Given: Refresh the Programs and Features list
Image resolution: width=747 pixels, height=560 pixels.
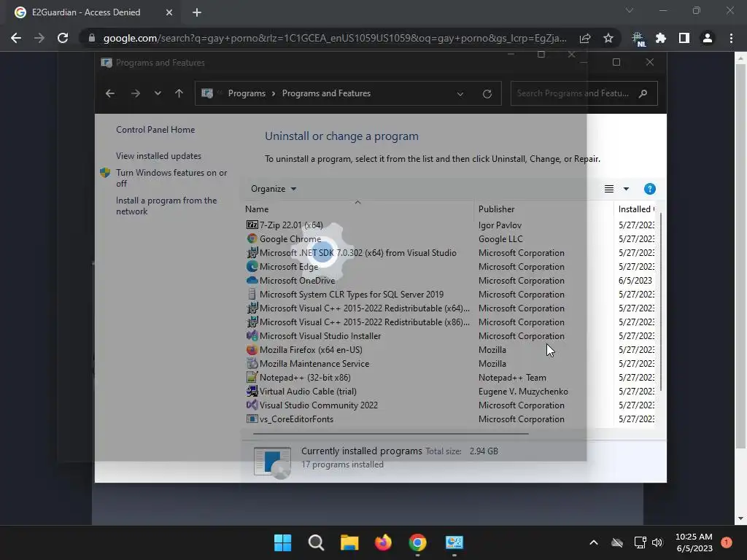Looking at the screenshot, I should 487,94.
